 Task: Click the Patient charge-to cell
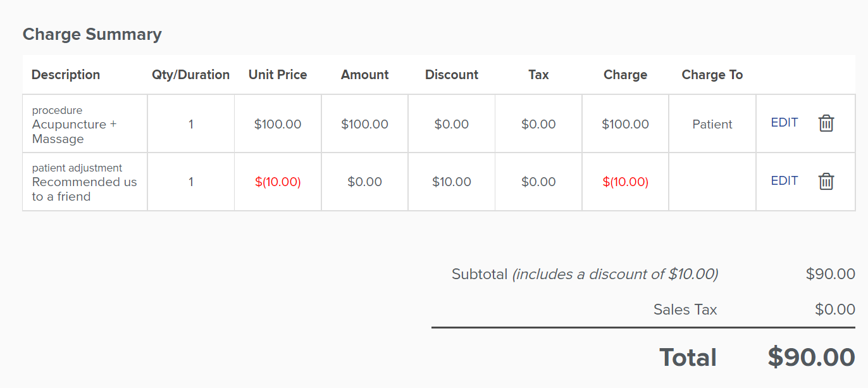[x=712, y=124]
